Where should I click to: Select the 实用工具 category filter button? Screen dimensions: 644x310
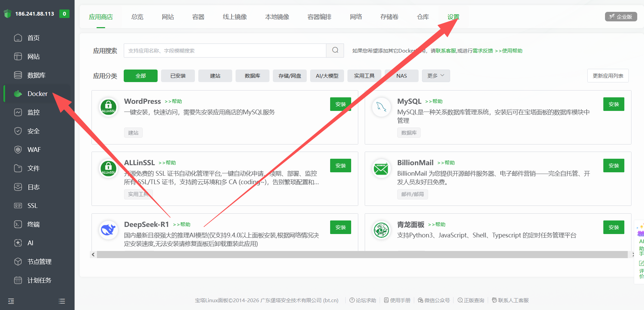pyautogui.click(x=364, y=76)
